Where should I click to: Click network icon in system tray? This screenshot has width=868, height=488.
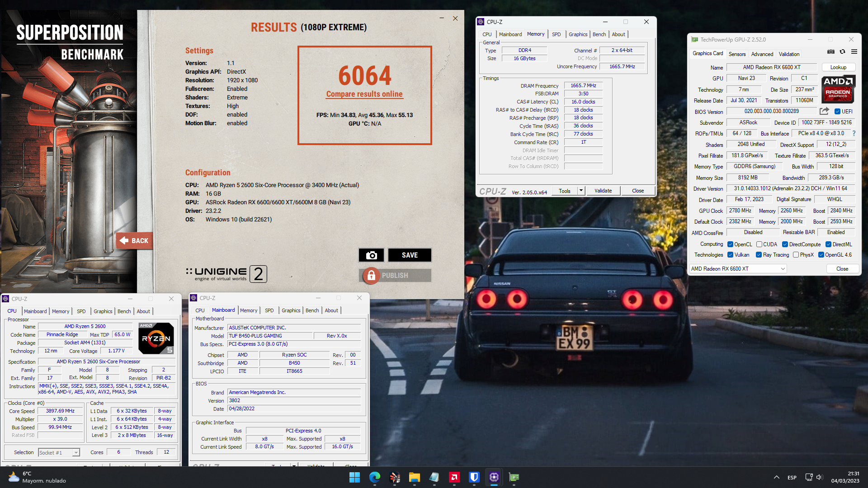point(809,477)
